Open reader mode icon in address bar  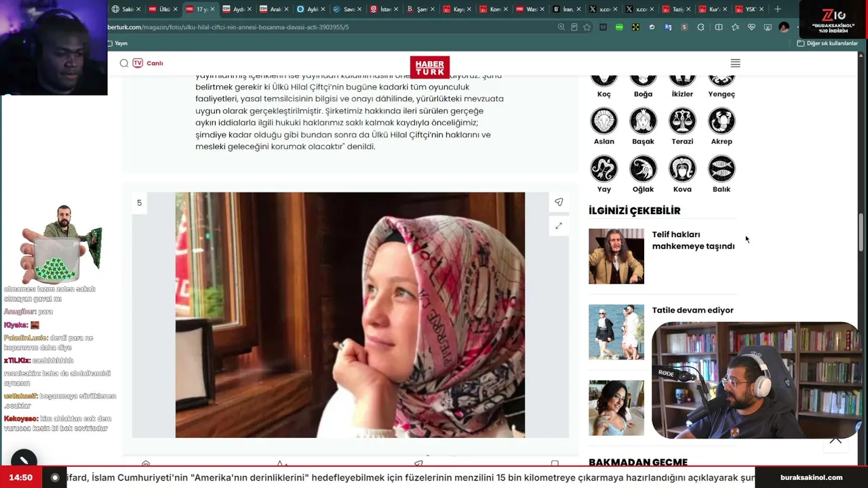pos(574,27)
